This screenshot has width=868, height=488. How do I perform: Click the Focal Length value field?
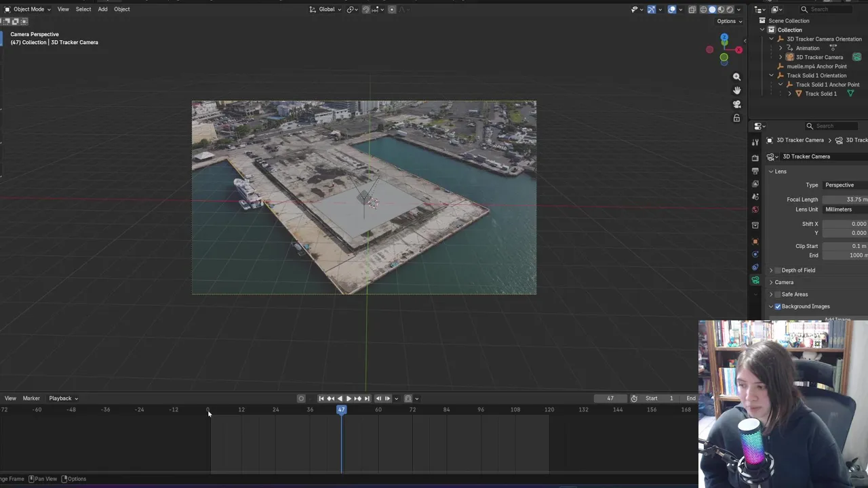pyautogui.click(x=844, y=199)
